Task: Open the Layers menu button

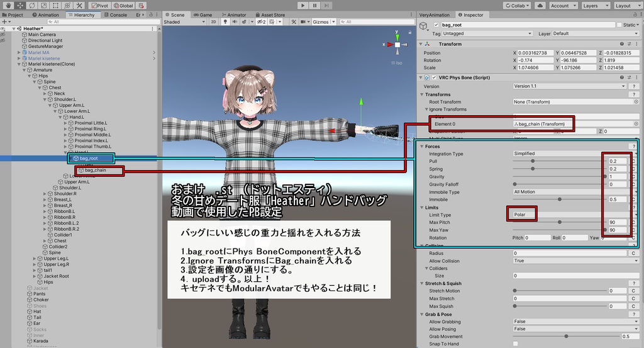Action: (595, 6)
